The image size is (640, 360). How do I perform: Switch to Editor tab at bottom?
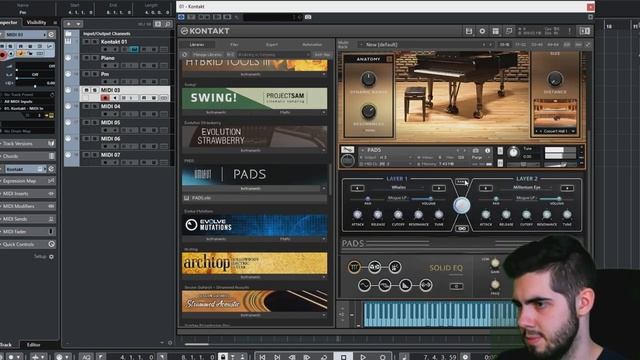[x=33, y=345]
